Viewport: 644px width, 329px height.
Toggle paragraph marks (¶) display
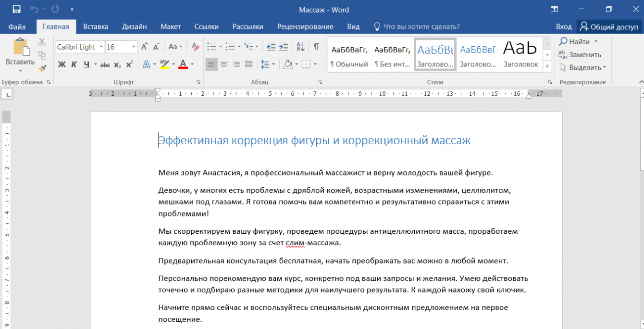[316, 47]
